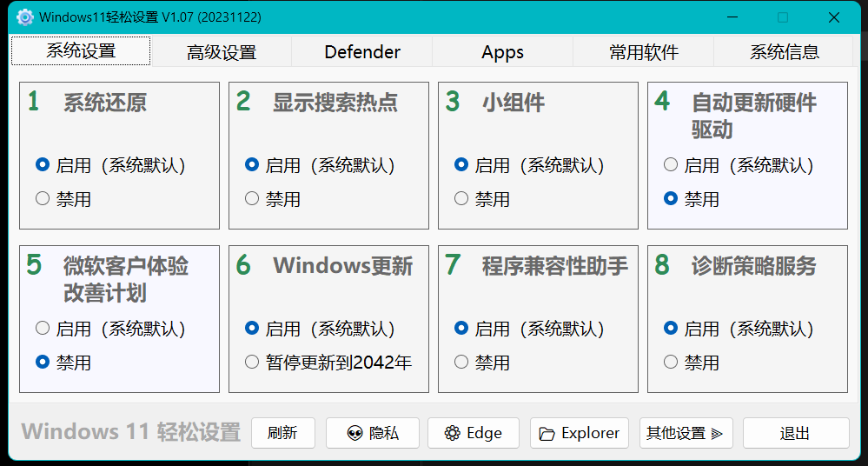Switch to the 系统设置 tab
This screenshot has height=466, width=868.
coord(81,51)
